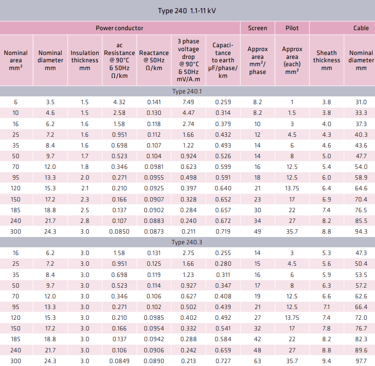
Task: Click the capacitance cell 0.672
Action: coord(223,221)
